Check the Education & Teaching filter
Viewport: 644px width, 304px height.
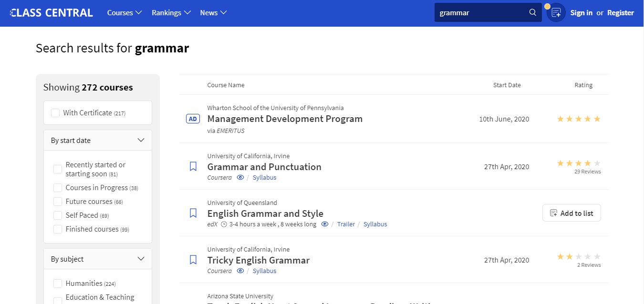click(x=58, y=301)
